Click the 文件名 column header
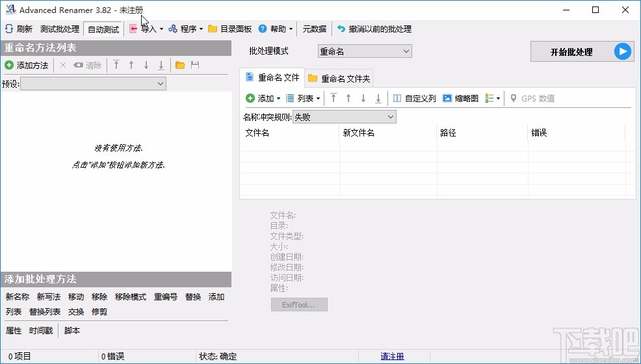 pos(290,133)
